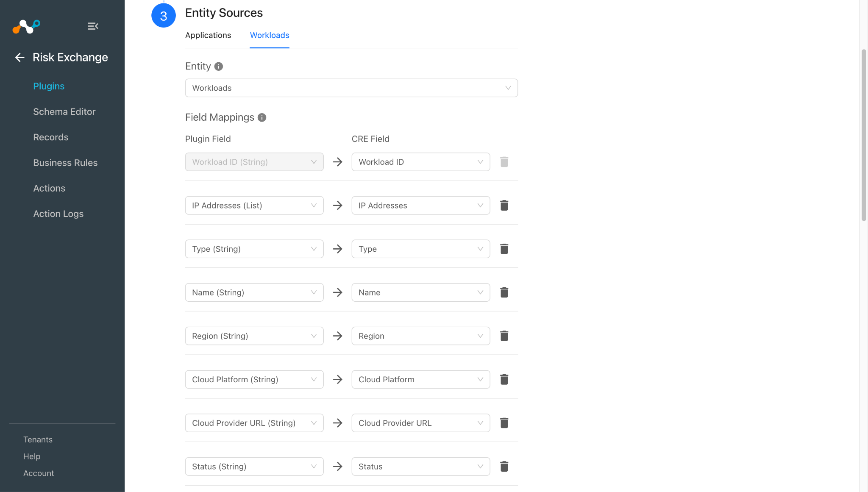Click the Entity info icon

[x=219, y=67]
